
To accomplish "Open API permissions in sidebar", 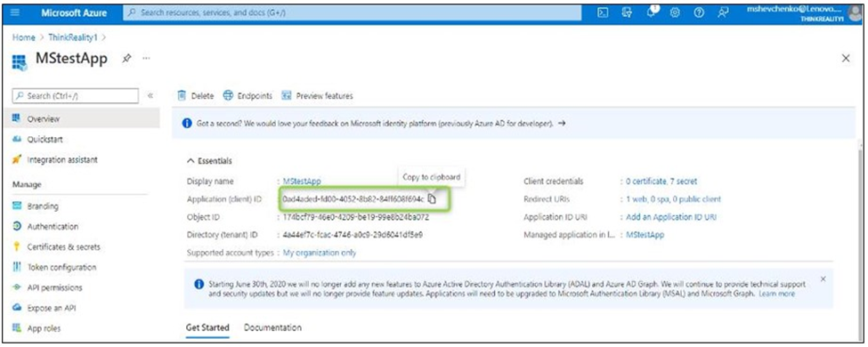I will tap(55, 287).
